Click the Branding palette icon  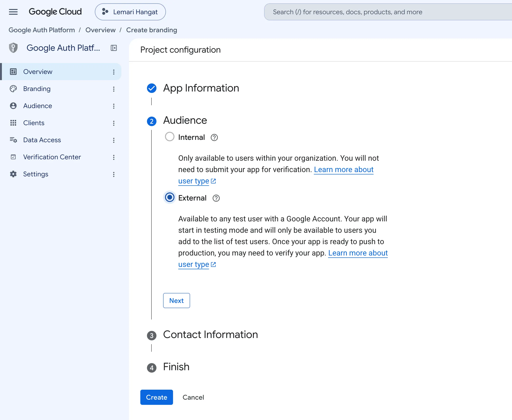pyautogui.click(x=13, y=89)
